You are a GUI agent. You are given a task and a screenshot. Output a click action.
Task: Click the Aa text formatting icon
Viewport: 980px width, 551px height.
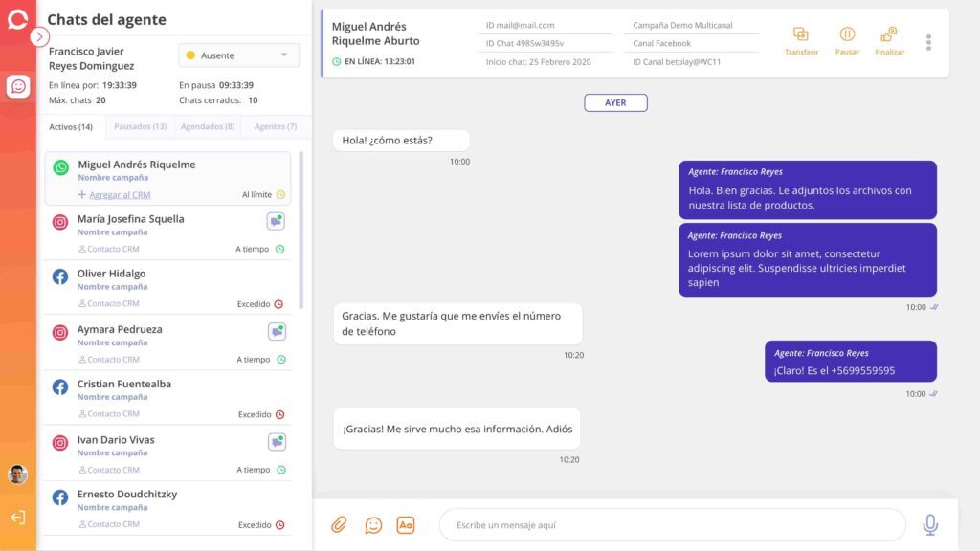point(405,524)
